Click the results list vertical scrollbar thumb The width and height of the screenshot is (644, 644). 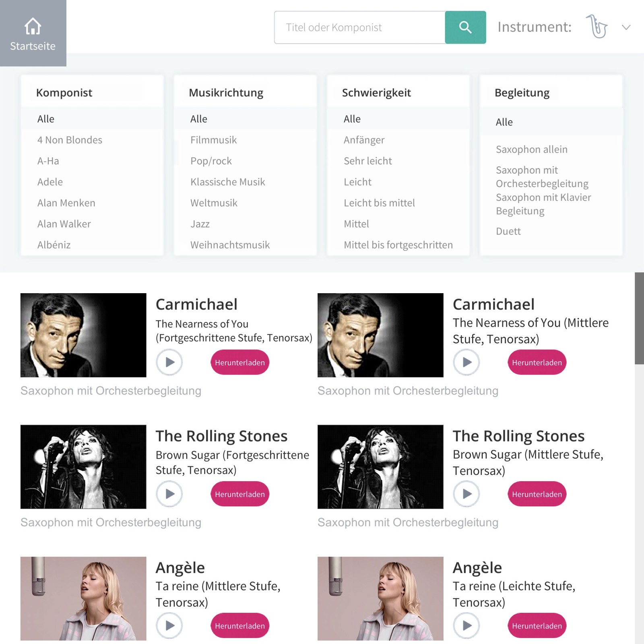point(639,318)
